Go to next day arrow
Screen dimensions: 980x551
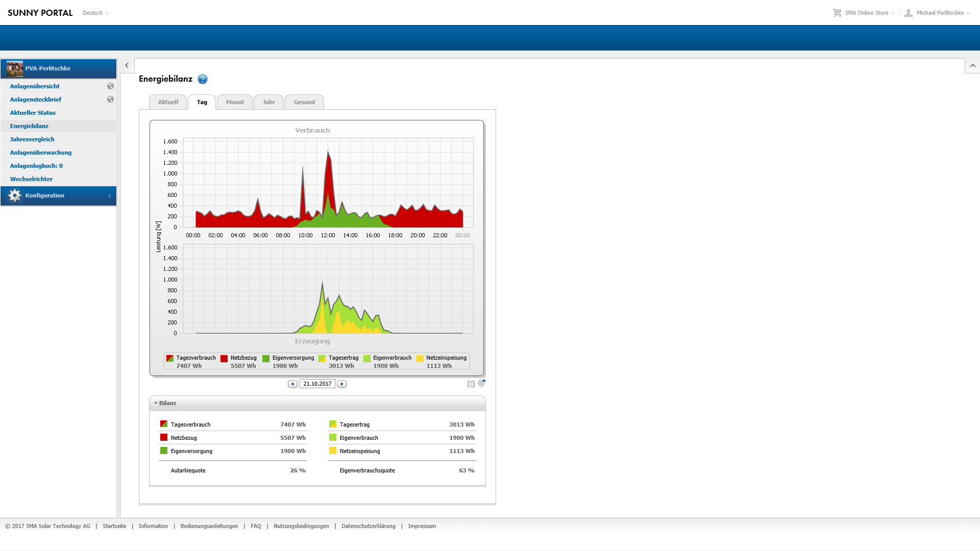click(x=342, y=384)
